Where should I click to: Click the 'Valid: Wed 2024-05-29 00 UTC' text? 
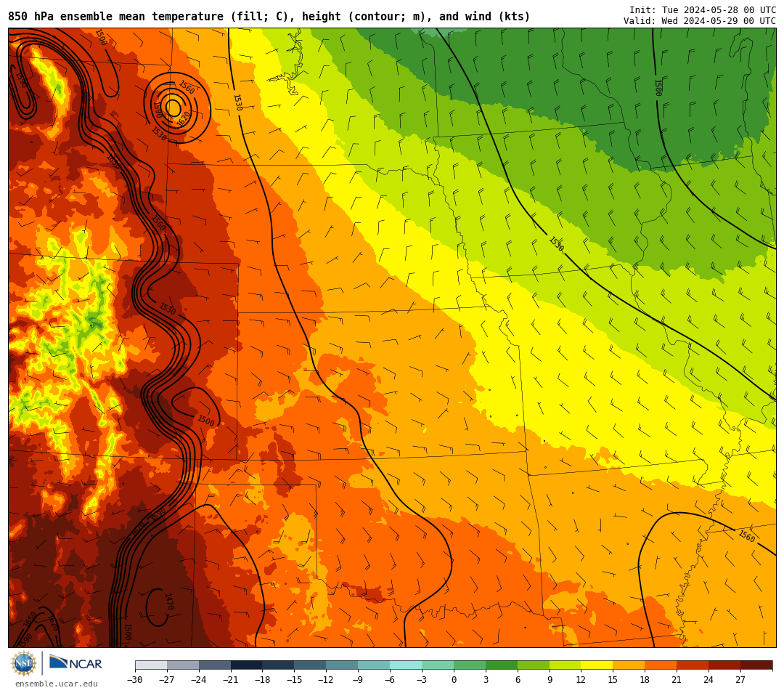[700, 20]
